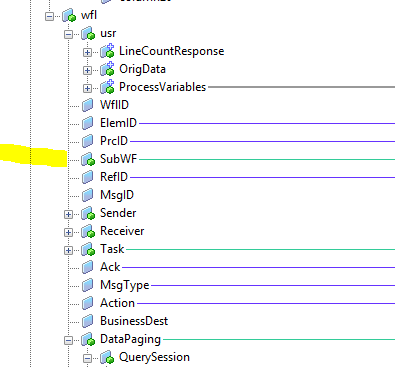The image size is (395, 368).
Task: Select the OrigData label
Action: point(142,69)
